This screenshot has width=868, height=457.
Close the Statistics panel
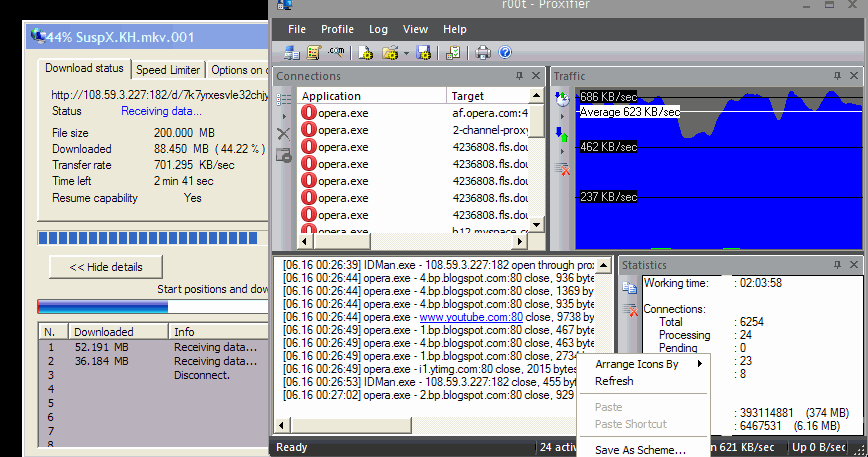point(854,265)
